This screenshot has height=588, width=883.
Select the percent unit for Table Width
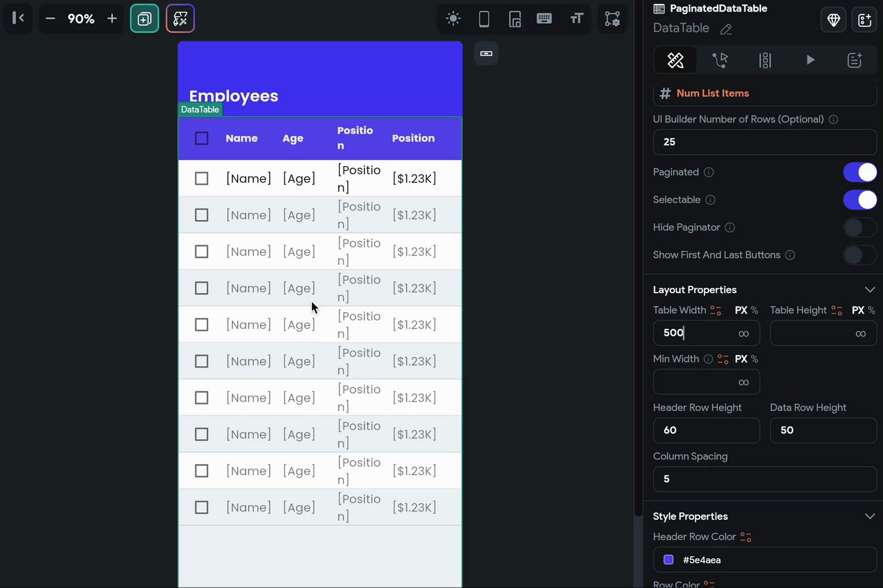coord(755,310)
